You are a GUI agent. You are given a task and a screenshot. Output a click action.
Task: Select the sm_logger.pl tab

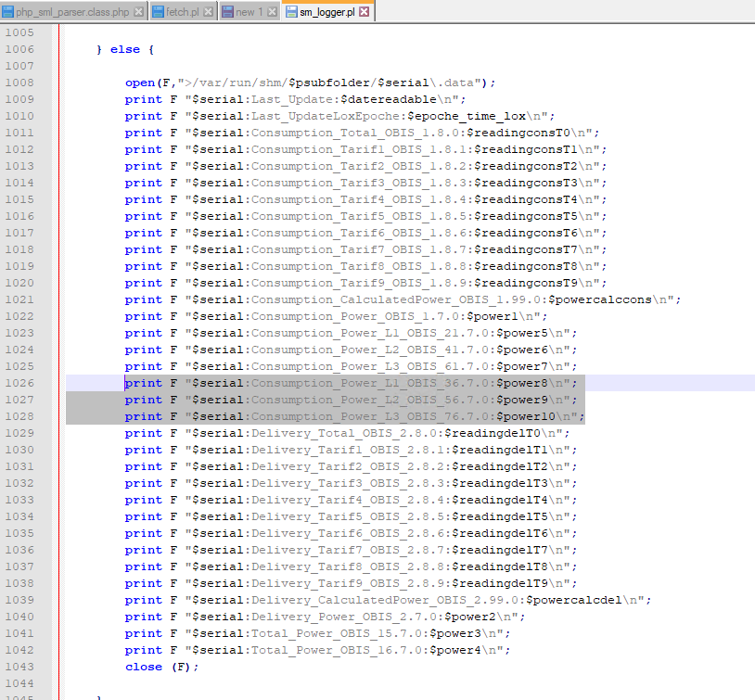pyautogui.click(x=326, y=12)
